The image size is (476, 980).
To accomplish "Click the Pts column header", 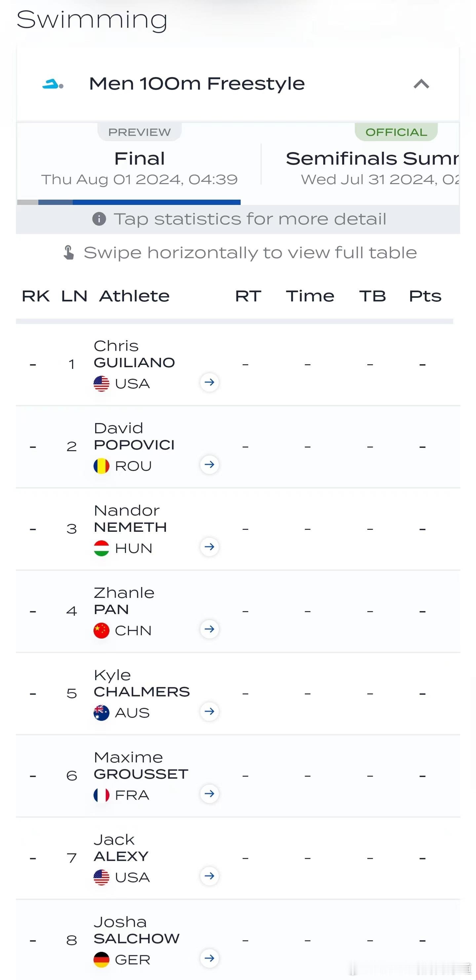I will (425, 296).
